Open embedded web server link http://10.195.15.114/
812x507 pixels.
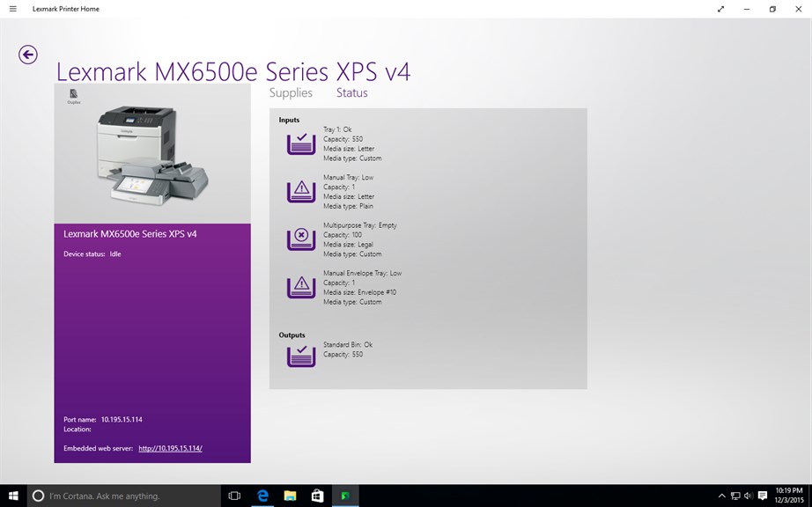pos(170,449)
